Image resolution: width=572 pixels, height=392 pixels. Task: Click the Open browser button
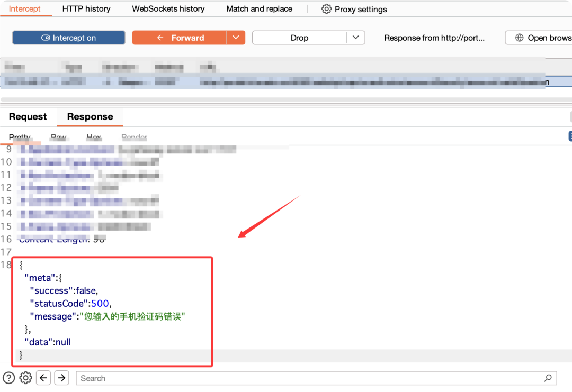(539, 38)
